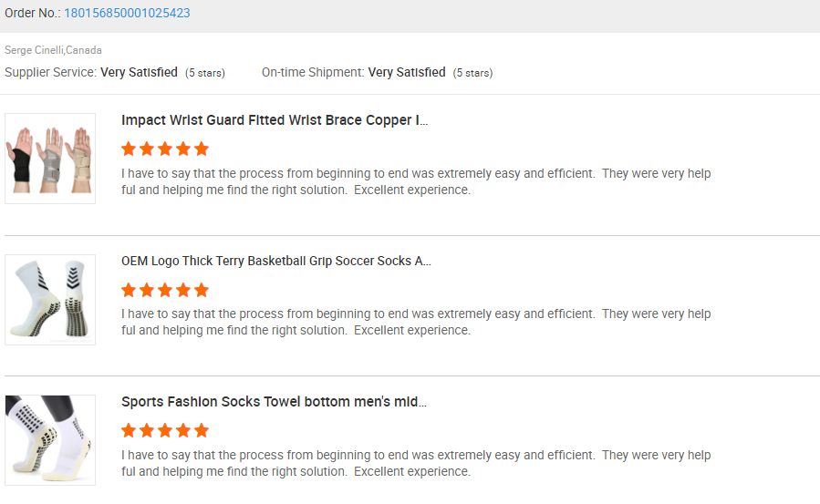Click the On-time Shipment Very Satisfied rating
This screenshot has width=820, height=504.
pos(407,72)
